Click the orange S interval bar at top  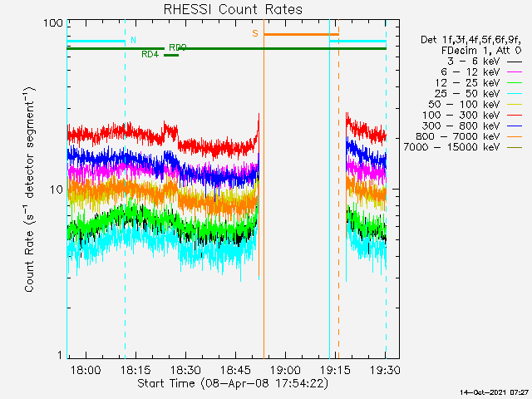click(301, 34)
